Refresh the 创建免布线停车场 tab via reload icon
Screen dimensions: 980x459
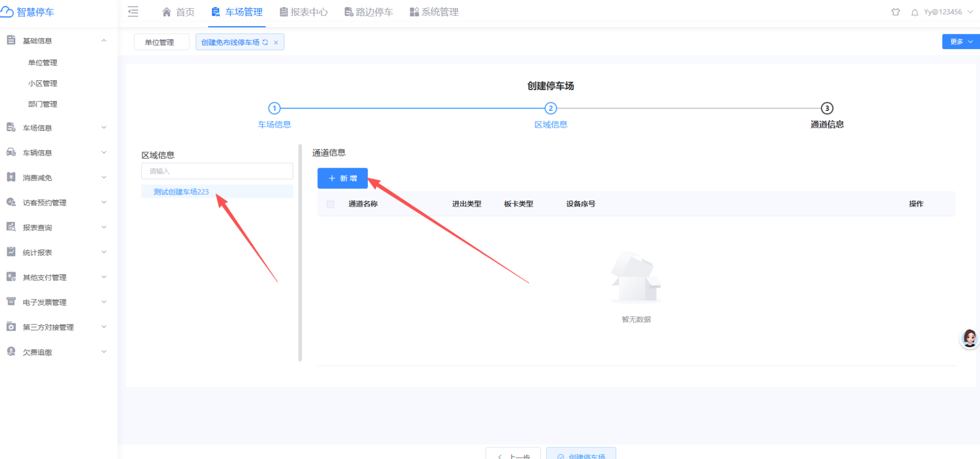coord(265,42)
